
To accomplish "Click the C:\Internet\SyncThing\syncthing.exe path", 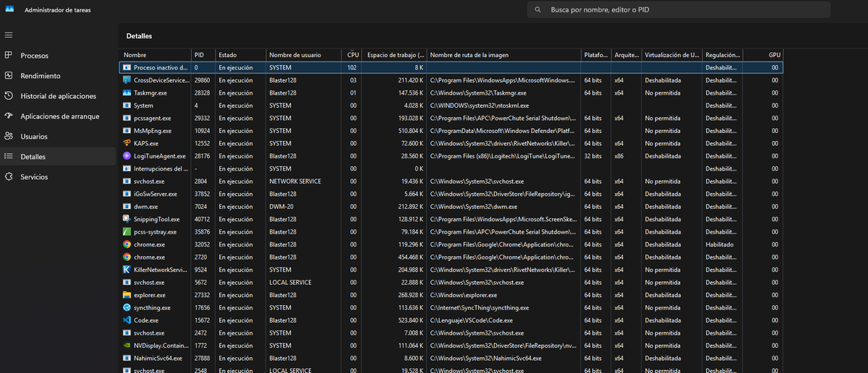I will [480, 307].
